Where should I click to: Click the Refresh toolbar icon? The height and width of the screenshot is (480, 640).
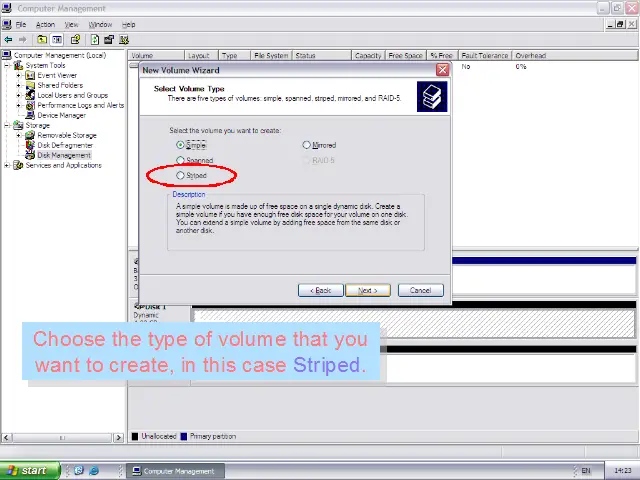[x=95, y=40]
